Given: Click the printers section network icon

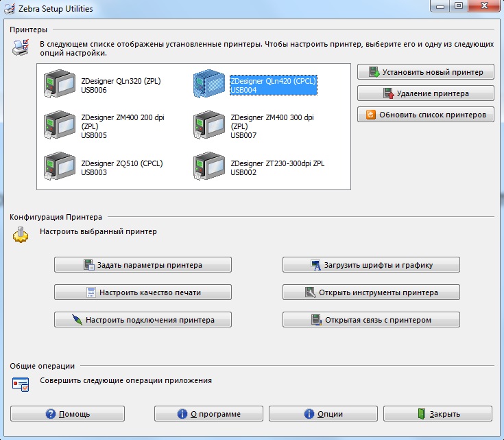Looking at the screenshot, I should point(21,48).
